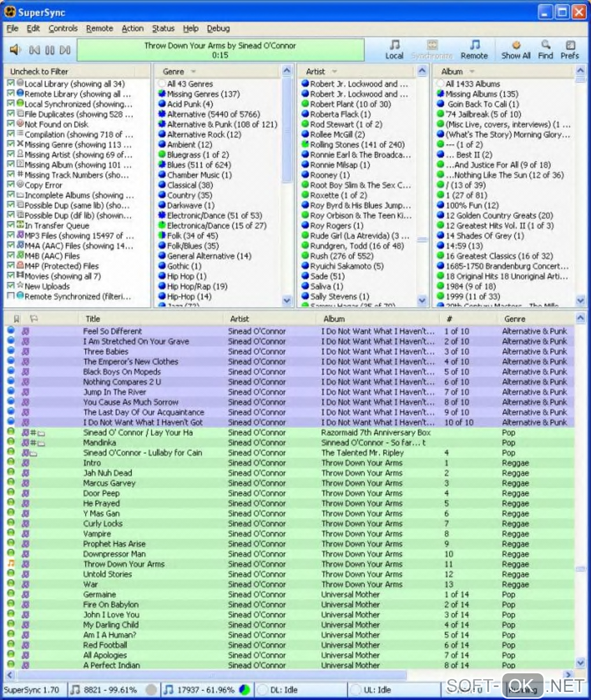Open the Find tool

[545, 50]
